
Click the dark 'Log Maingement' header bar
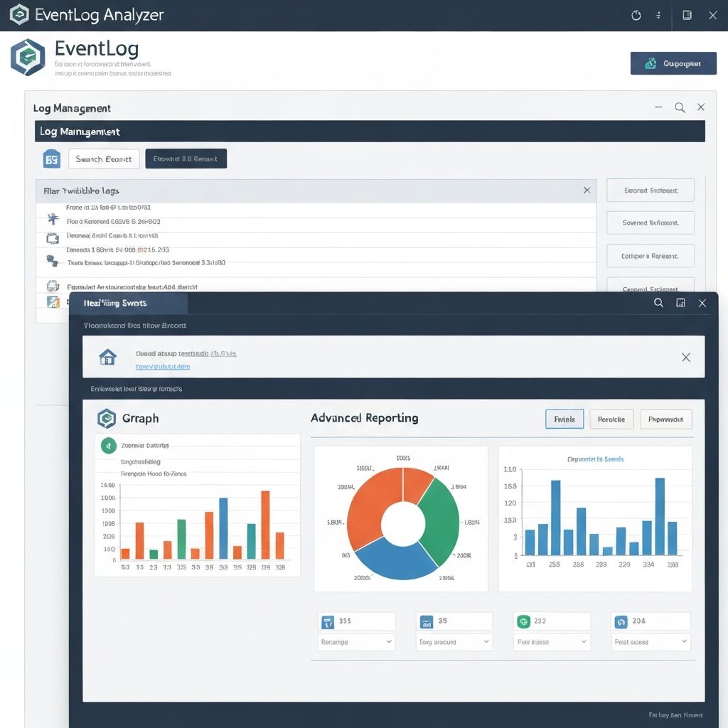[x=370, y=132]
